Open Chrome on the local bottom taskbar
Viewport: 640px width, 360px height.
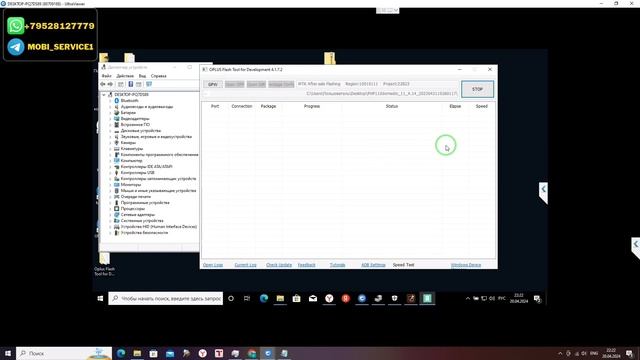251,353
